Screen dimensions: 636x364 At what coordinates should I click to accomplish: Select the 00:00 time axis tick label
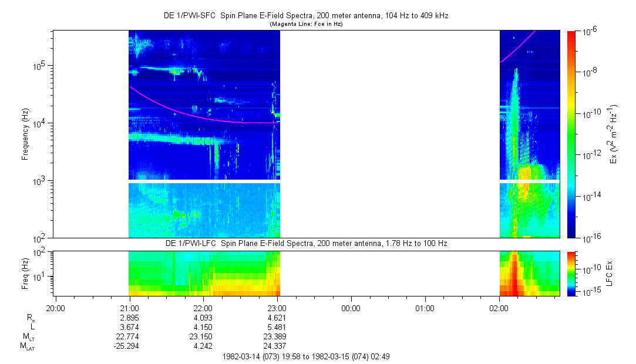click(351, 307)
